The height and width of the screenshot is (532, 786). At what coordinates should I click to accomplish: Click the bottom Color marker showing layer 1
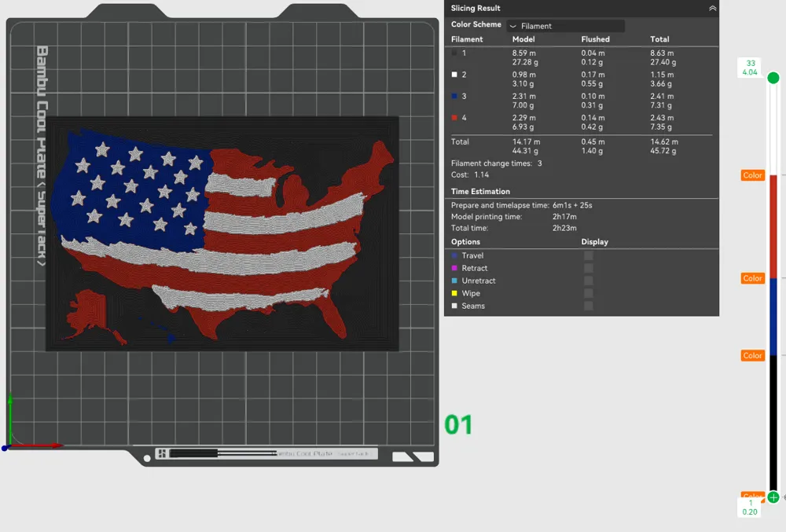(x=751, y=497)
